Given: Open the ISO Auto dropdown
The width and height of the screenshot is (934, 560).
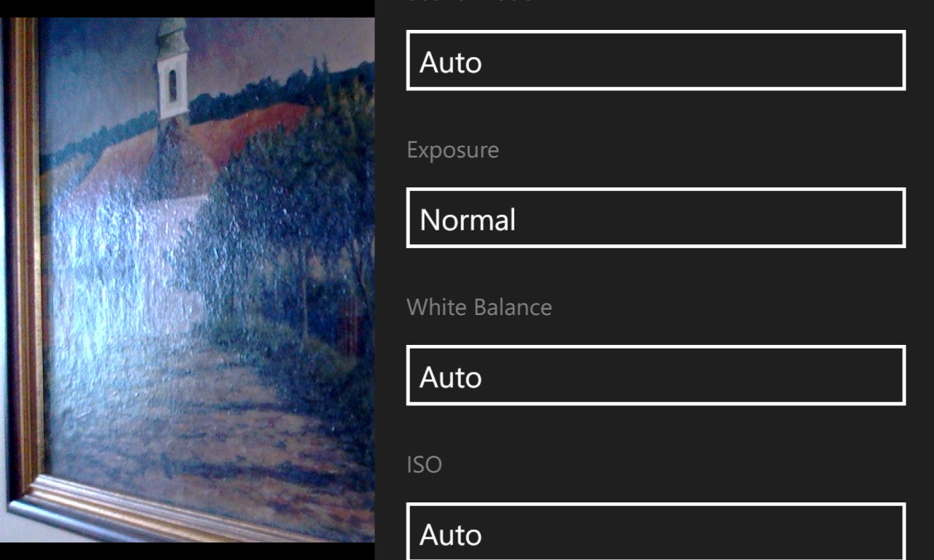Looking at the screenshot, I should pos(656,532).
